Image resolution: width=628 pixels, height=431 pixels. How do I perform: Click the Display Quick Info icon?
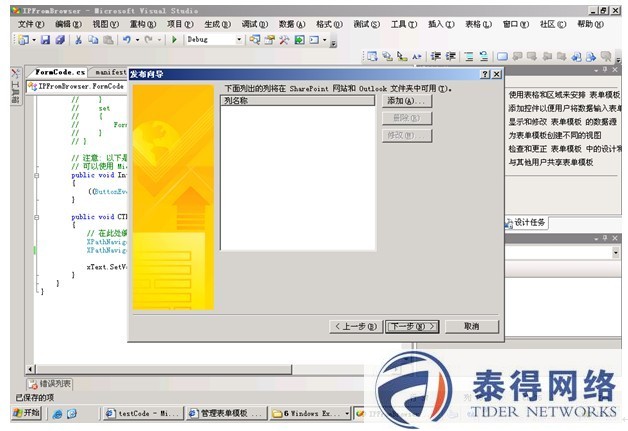pos(402,56)
